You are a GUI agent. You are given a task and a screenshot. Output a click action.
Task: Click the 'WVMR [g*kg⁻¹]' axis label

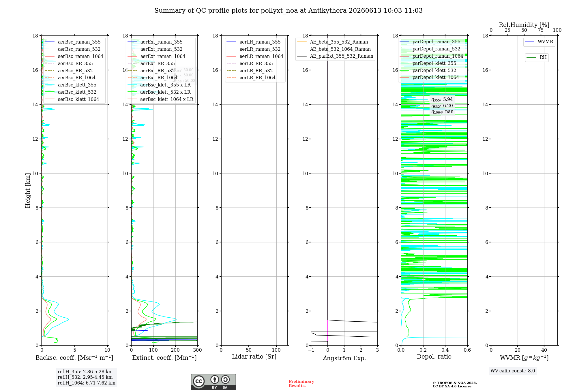point(524,358)
